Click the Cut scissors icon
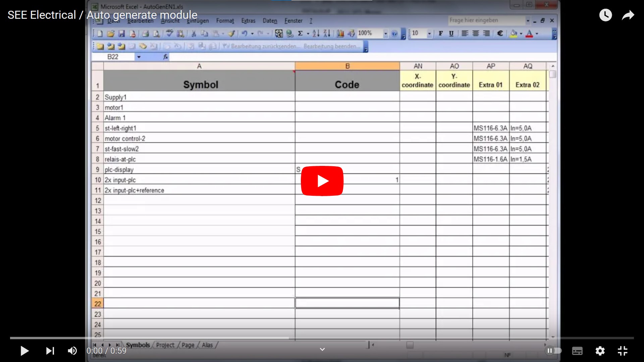644x362 pixels. tap(194, 34)
